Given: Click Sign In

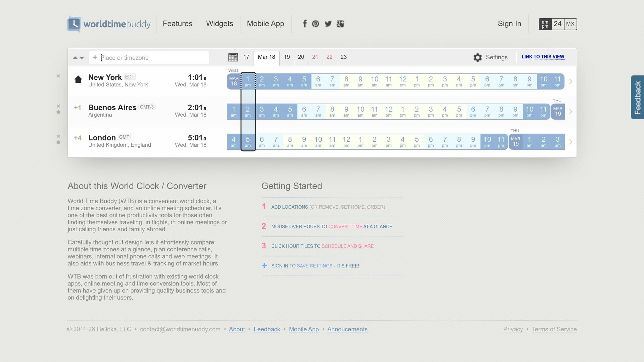Looking at the screenshot, I should [x=509, y=24].
